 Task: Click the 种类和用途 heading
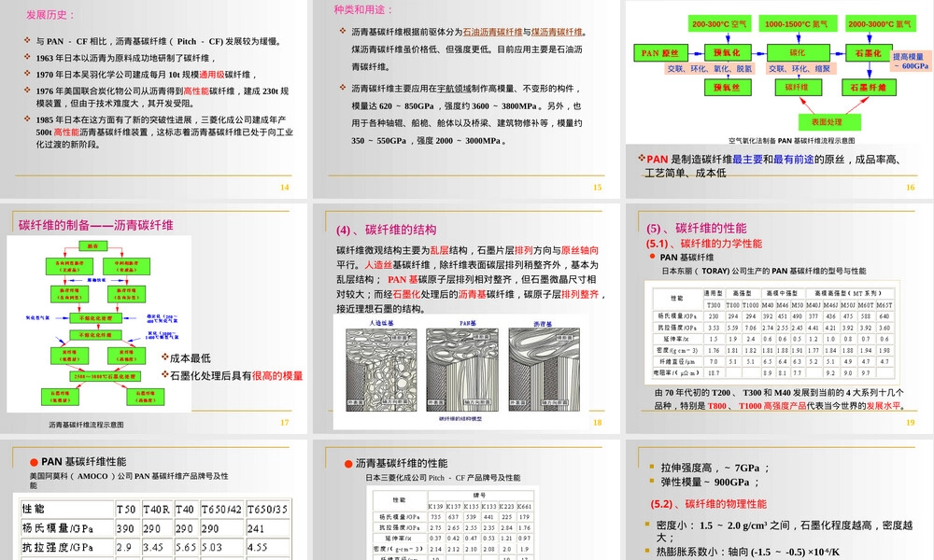[362, 10]
